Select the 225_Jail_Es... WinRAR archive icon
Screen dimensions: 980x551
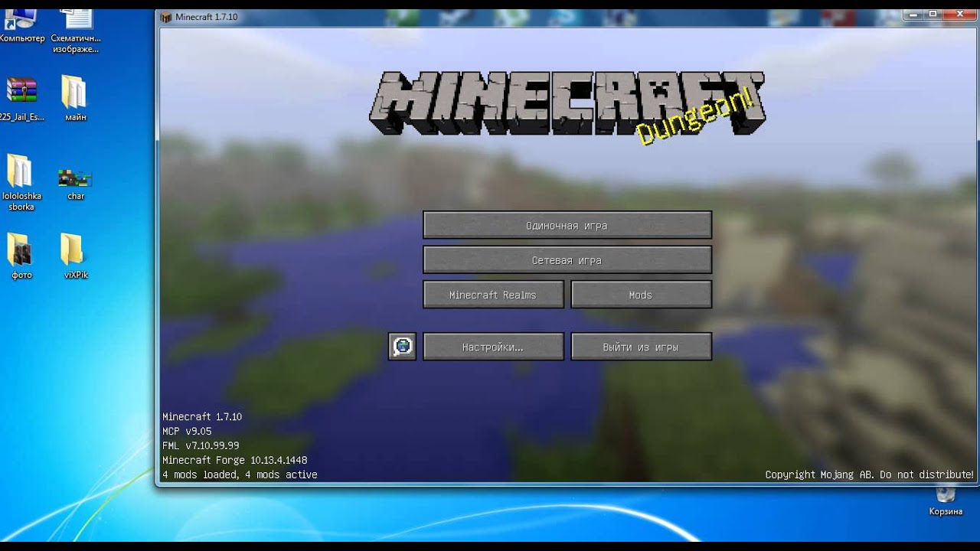(x=21, y=99)
